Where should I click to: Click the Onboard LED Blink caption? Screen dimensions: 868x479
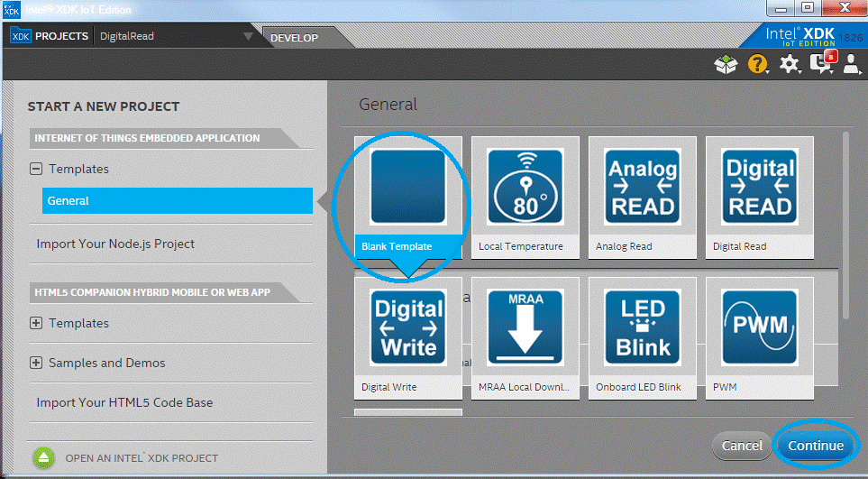[638, 387]
